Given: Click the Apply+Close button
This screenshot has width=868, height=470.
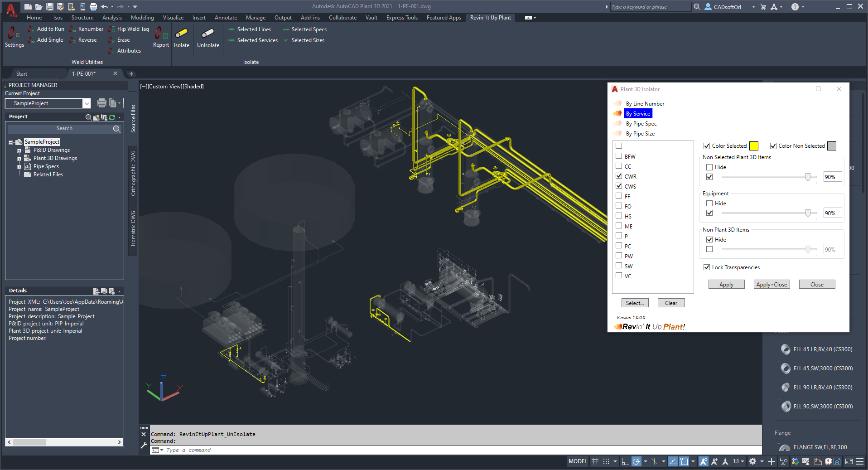Looking at the screenshot, I should [x=772, y=285].
